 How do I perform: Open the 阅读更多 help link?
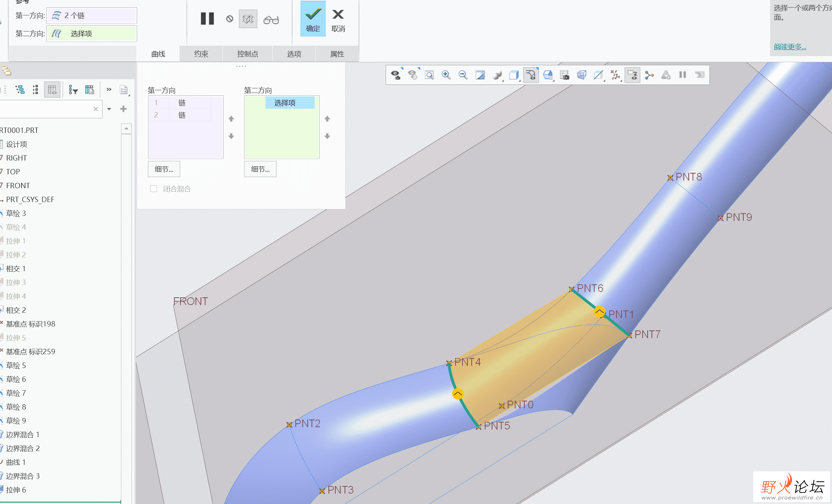coord(790,47)
